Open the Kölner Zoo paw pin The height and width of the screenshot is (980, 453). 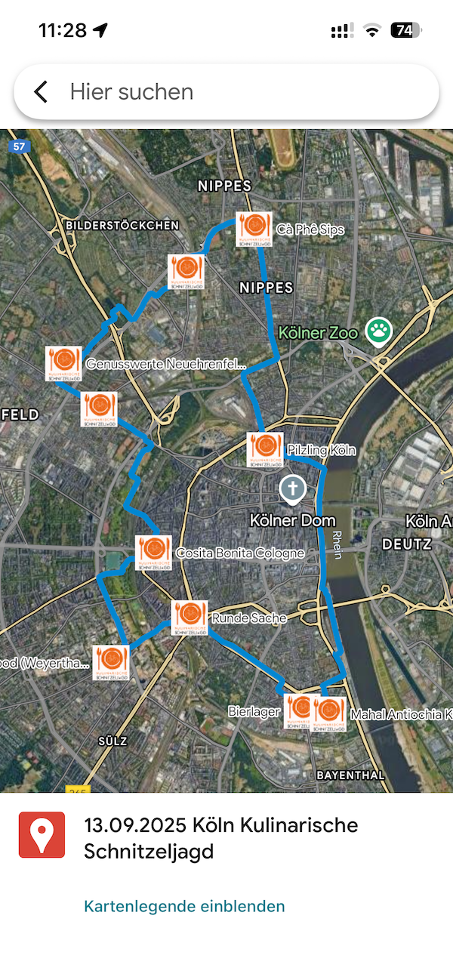[x=378, y=330]
